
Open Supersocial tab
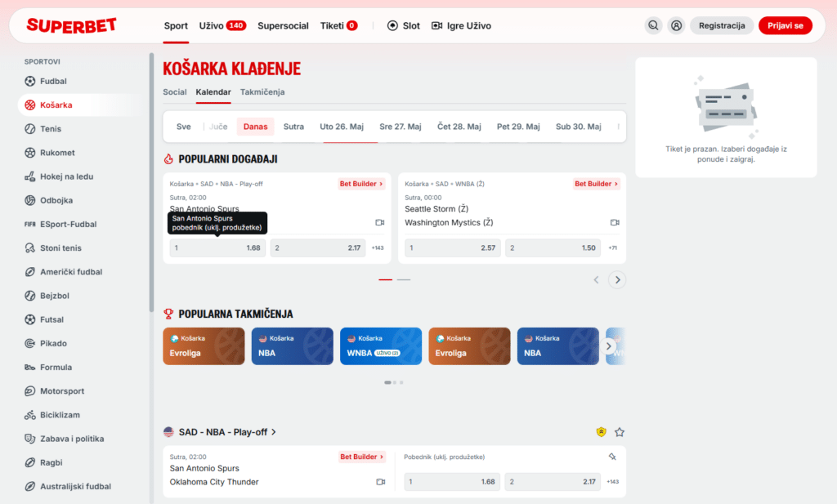pos(283,25)
